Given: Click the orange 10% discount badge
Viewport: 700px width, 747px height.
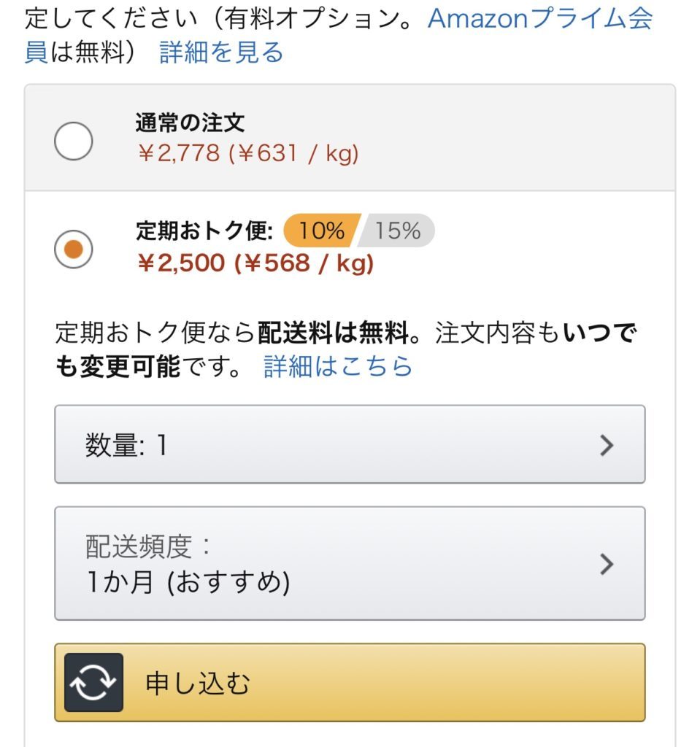Looking at the screenshot, I should tap(321, 231).
